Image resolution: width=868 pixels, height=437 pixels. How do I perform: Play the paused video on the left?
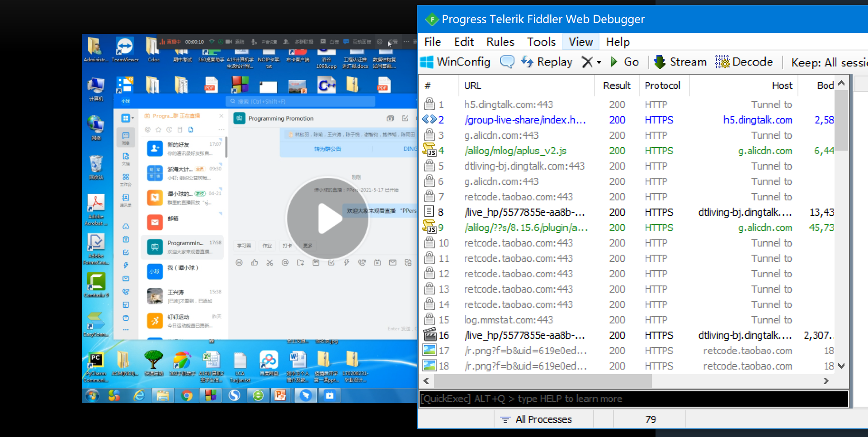pyautogui.click(x=328, y=218)
